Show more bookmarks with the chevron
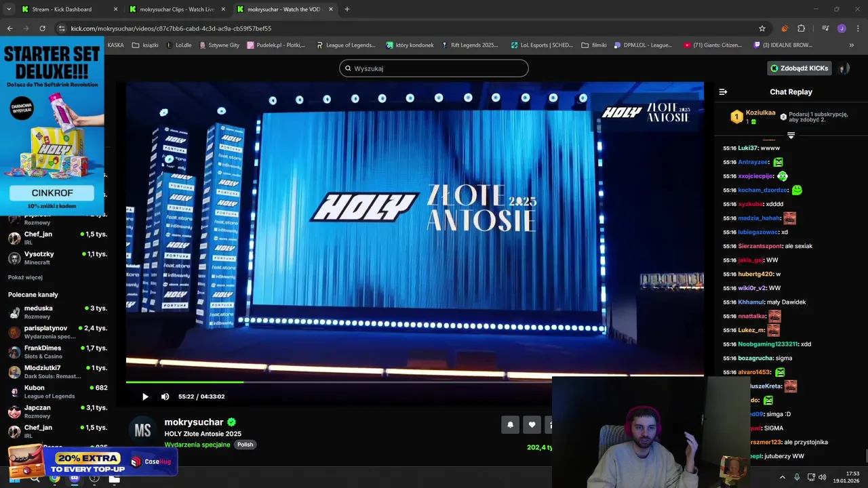Image resolution: width=868 pixels, height=488 pixels. (x=852, y=45)
